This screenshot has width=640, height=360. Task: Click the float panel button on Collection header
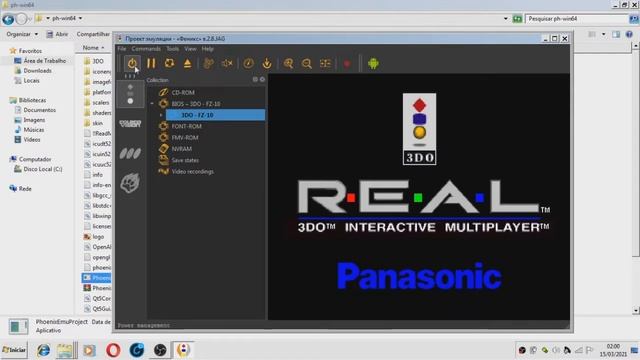(x=255, y=80)
